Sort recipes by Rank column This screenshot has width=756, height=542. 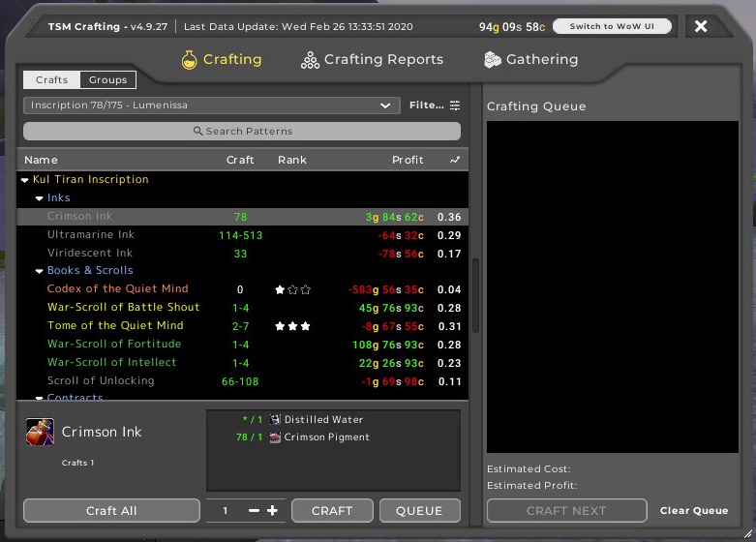292,160
